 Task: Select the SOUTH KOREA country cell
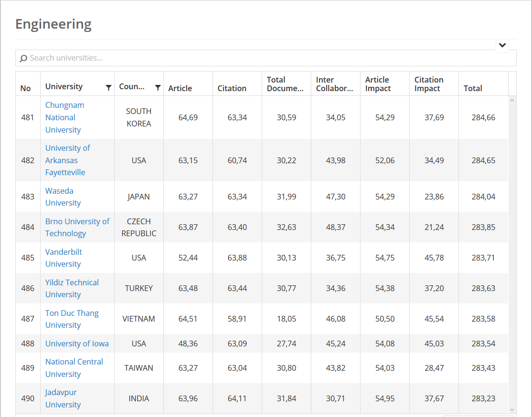(x=139, y=117)
